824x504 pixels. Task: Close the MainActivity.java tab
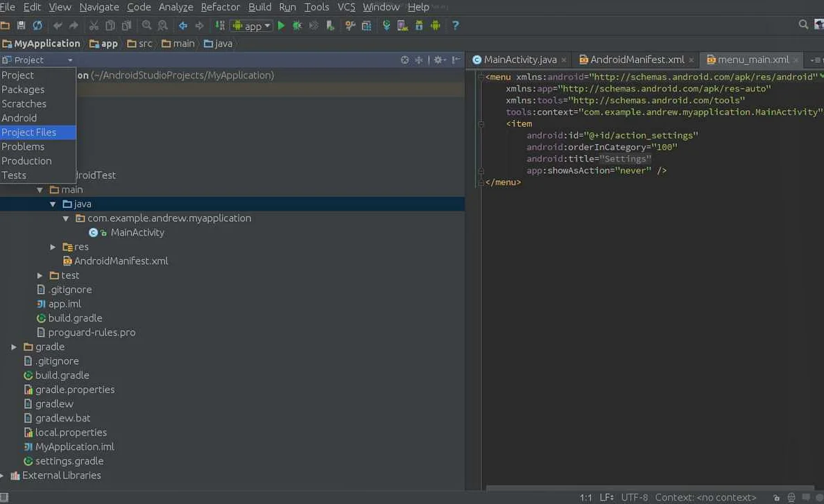pos(564,60)
